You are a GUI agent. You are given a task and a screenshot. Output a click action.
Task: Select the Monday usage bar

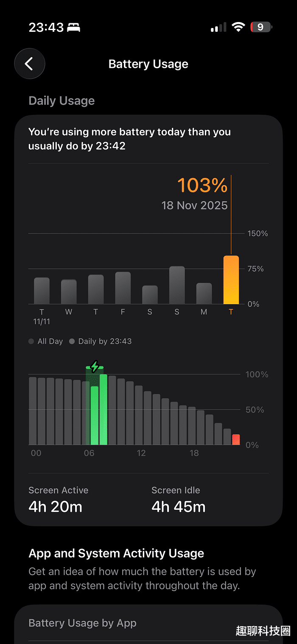click(x=204, y=293)
